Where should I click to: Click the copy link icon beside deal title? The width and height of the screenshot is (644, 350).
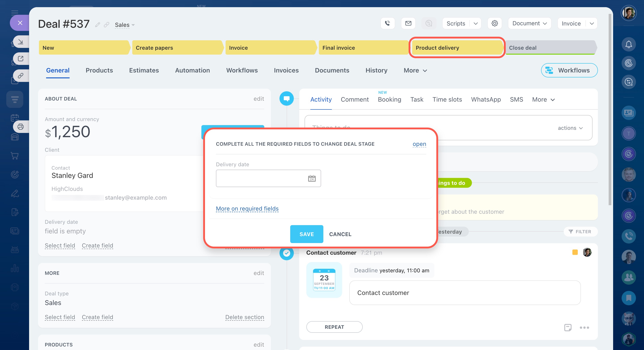tap(107, 24)
